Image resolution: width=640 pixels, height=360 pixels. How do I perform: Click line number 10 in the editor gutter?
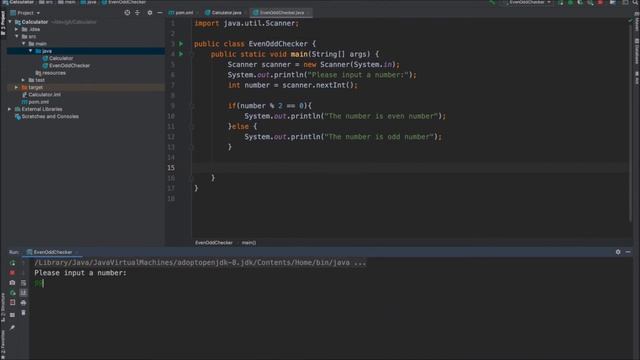tap(171, 116)
